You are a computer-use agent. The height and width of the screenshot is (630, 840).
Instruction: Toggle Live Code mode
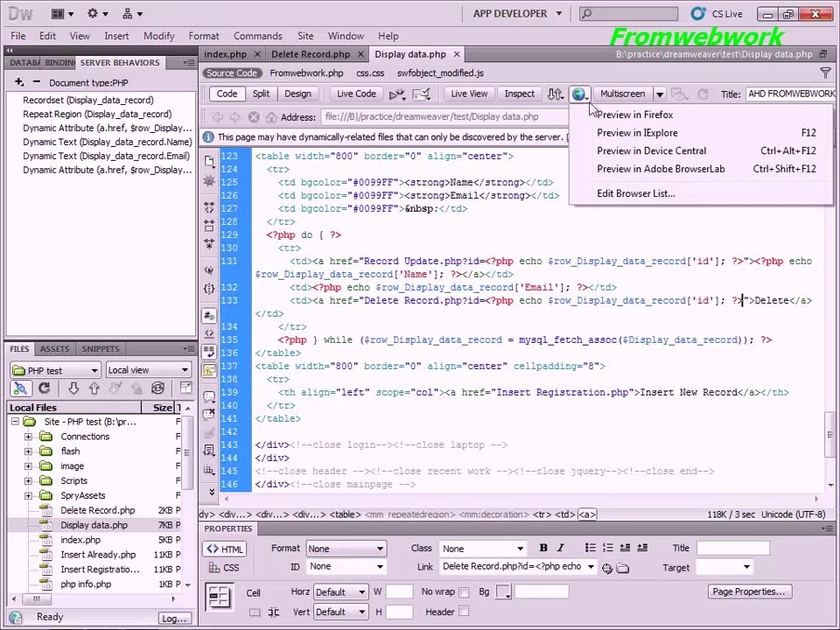pyautogui.click(x=356, y=94)
